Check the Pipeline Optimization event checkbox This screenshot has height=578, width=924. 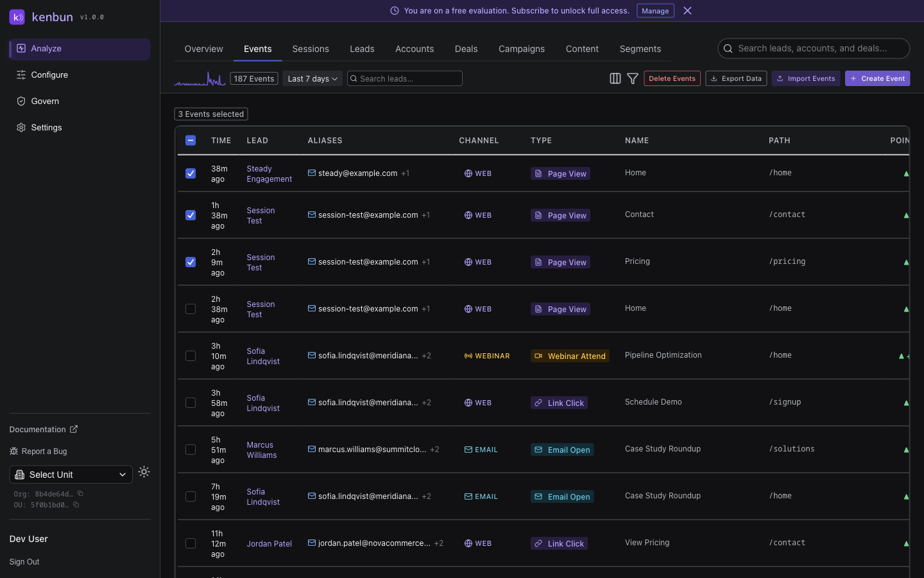point(191,356)
